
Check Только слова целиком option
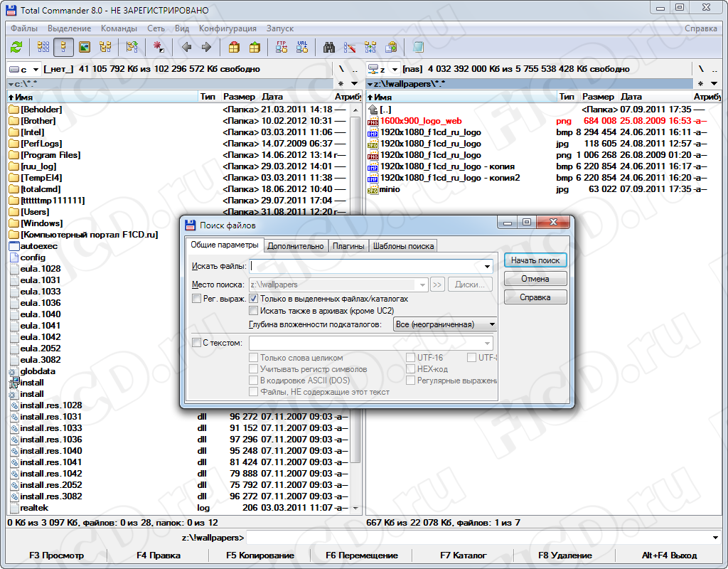(x=254, y=358)
